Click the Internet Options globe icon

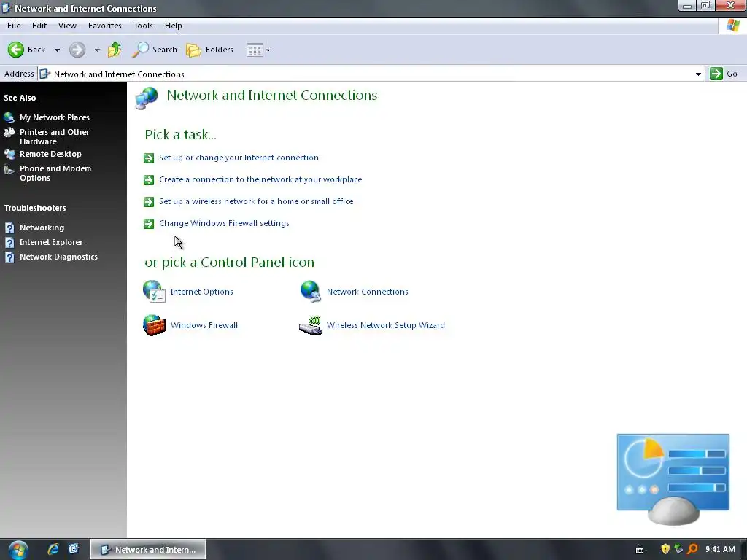(x=155, y=292)
